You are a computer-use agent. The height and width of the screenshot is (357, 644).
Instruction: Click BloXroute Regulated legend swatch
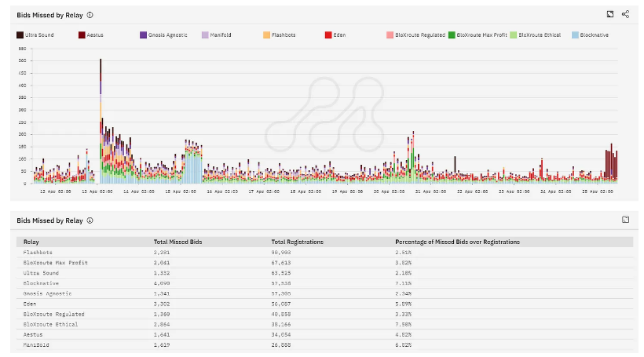pyautogui.click(x=390, y=35)
